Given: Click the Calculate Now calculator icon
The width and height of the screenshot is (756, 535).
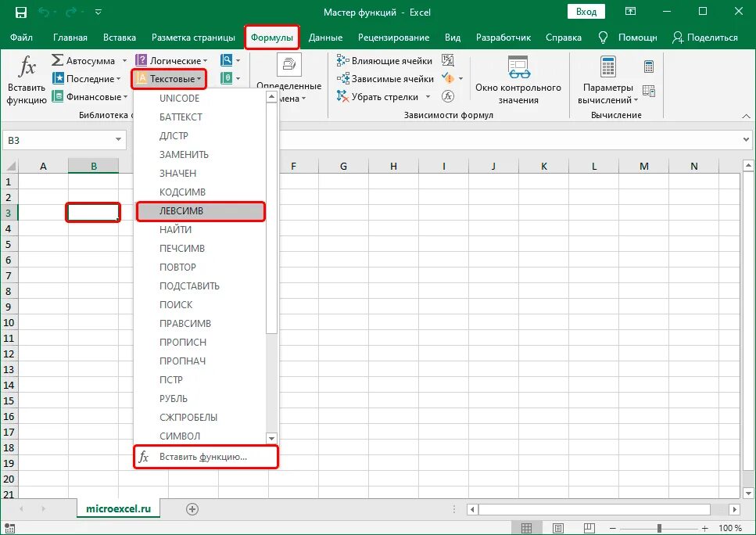Looking at the screenshot, I should click(x=649, y=66).
